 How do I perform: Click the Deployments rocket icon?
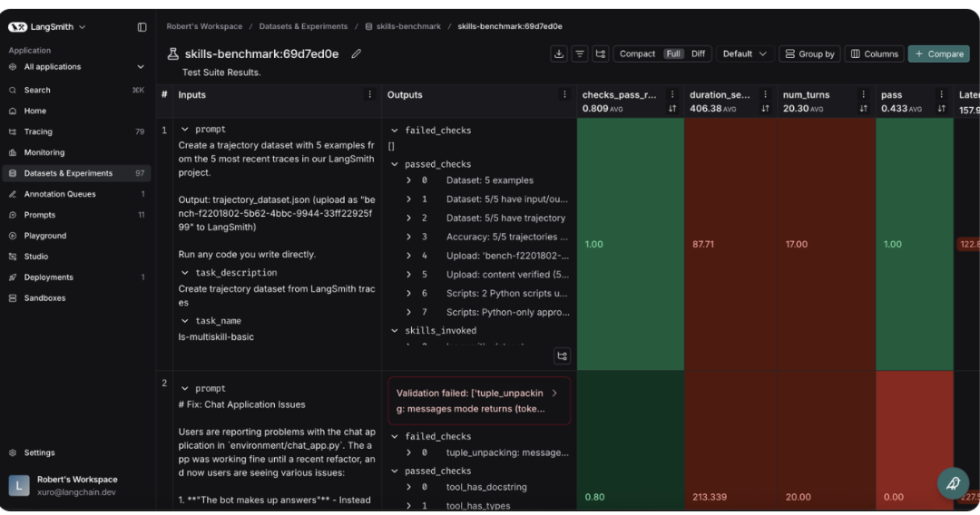tap(13, 277)
